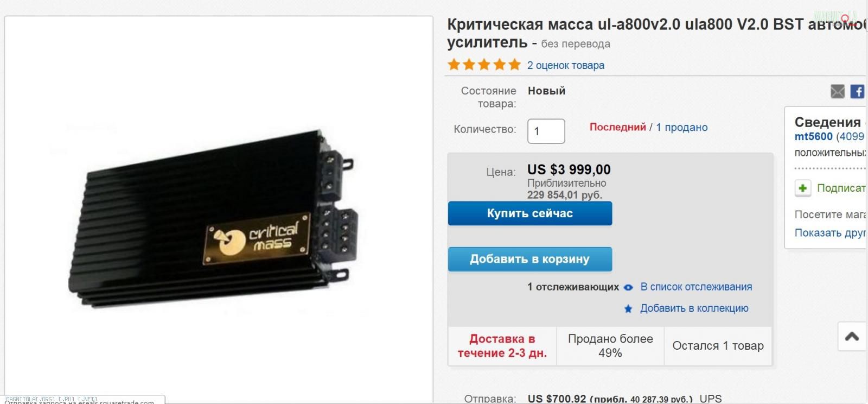This screenshot has width=868, height=404.
Task: Click the 'Подписаться' follow seller link
Action: [842, 188]
